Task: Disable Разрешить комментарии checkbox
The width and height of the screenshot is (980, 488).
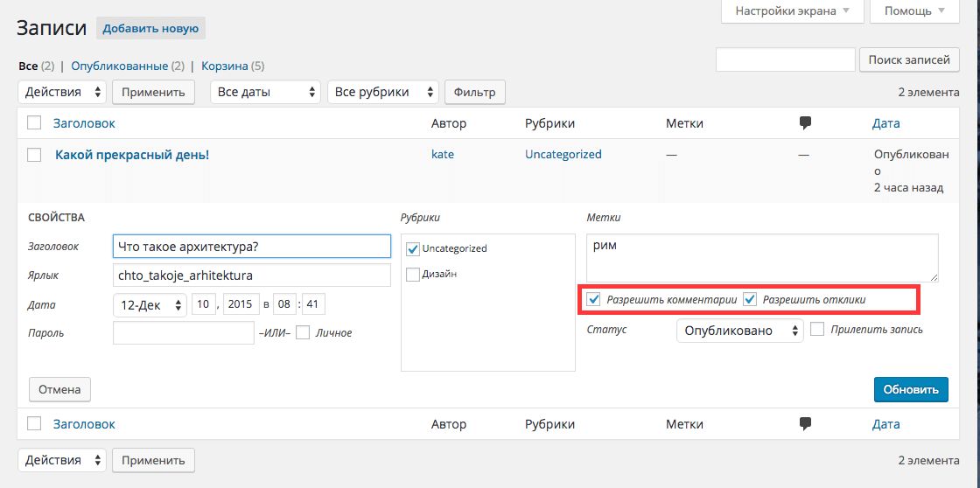Action: coord(594,300)
